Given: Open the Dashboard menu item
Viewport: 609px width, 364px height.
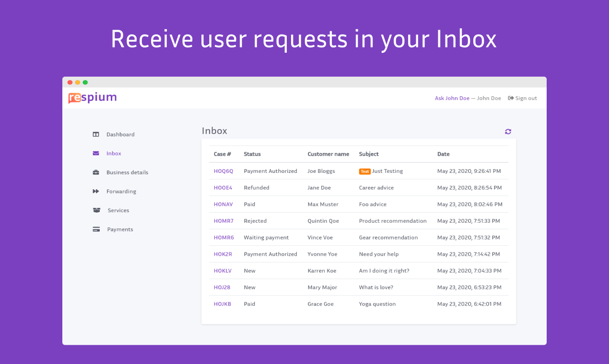Looking at the screenshot, I should [x=120, y=135].
